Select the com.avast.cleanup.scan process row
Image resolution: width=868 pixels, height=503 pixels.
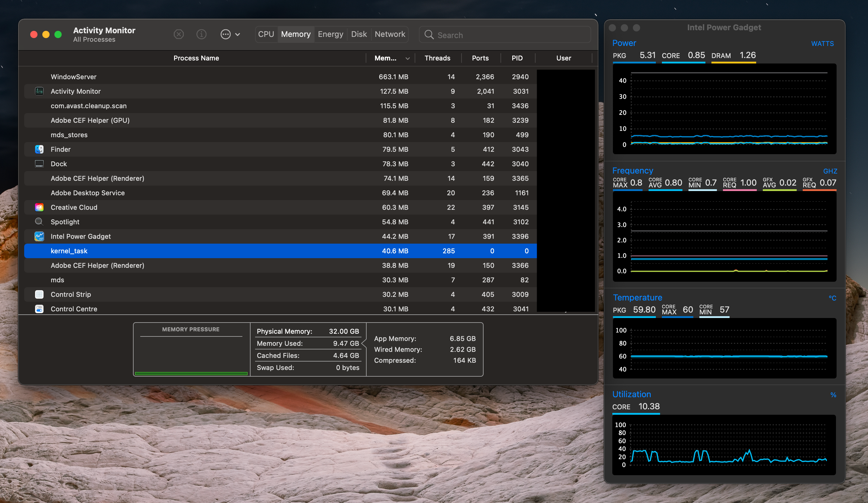pos(207,106)
